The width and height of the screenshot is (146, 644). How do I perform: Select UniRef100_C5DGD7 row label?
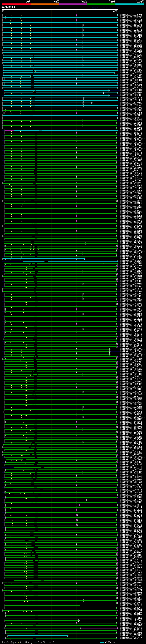(131, 613)
